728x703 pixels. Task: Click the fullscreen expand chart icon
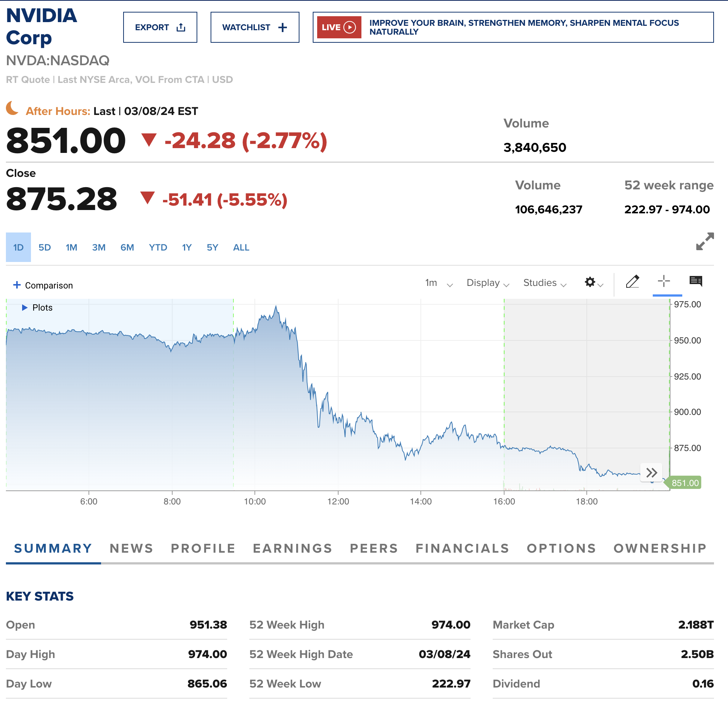click(x=704, y=242)
